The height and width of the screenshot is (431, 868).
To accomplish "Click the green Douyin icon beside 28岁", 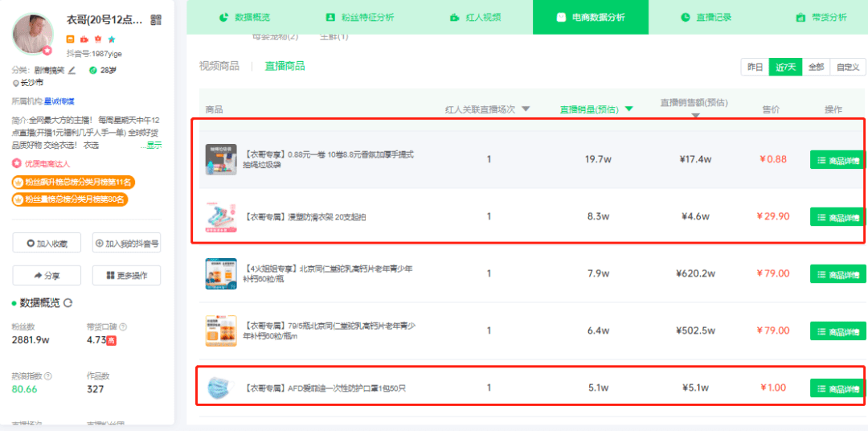I will coord(93,70).
